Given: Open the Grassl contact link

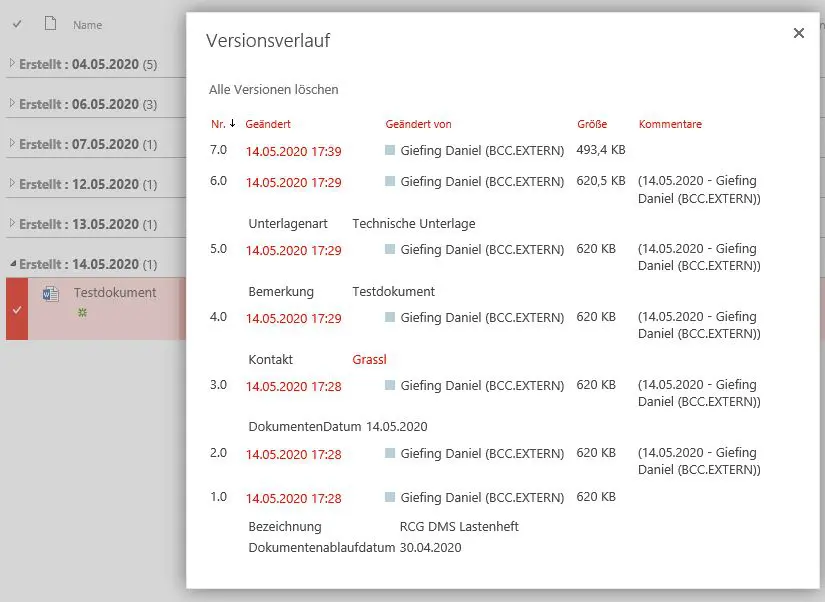Looking at the screenshot, I should point(369,359).
